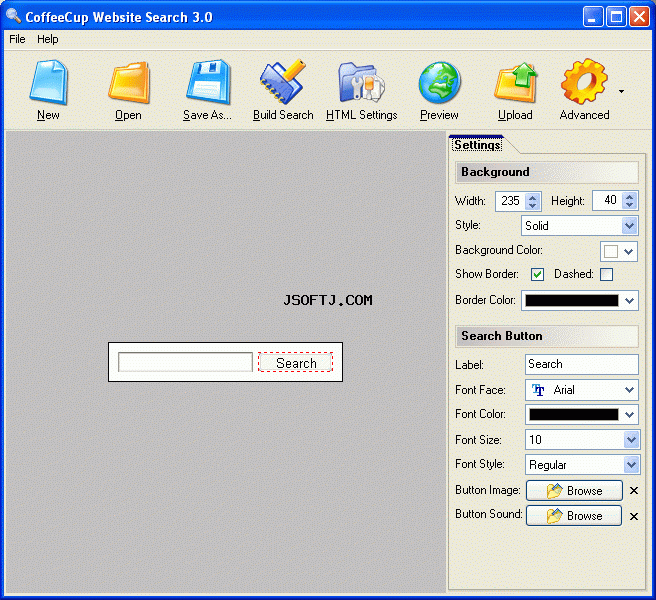Click the Height field showing 40
The height and width of the screenshot is (600, 656).
pos(607,201)
